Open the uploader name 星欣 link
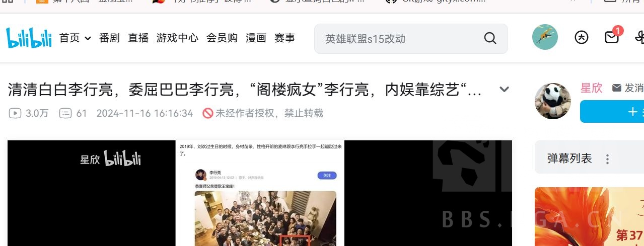This screenshot has height=246, width=644. tap(591, 88)
